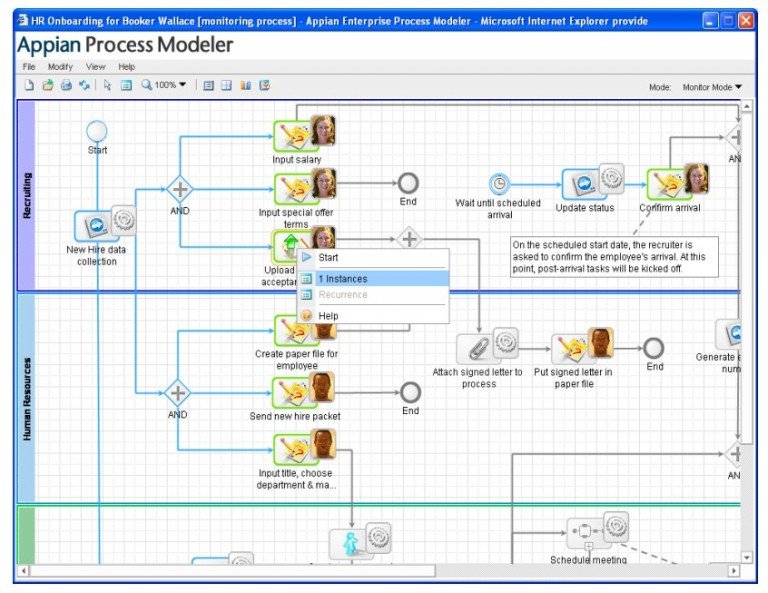Select the pointer arrow tool
This screenshot has height=593, width=768.
[x=107, y=85]
